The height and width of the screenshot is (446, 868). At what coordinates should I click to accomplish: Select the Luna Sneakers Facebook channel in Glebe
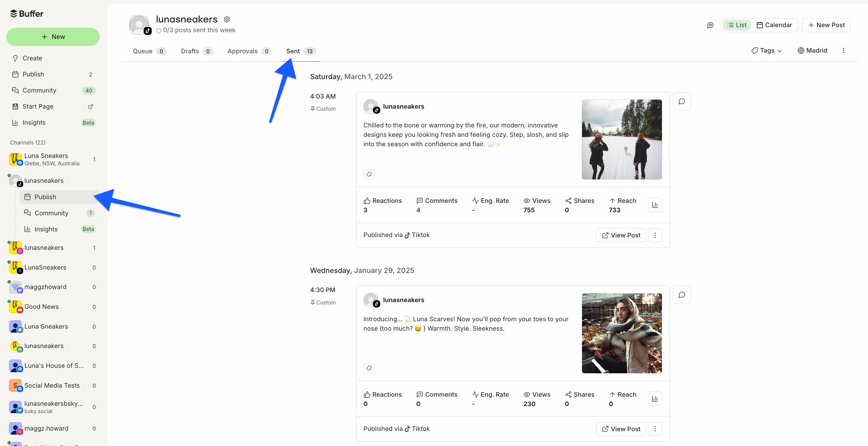coord(53,160)
